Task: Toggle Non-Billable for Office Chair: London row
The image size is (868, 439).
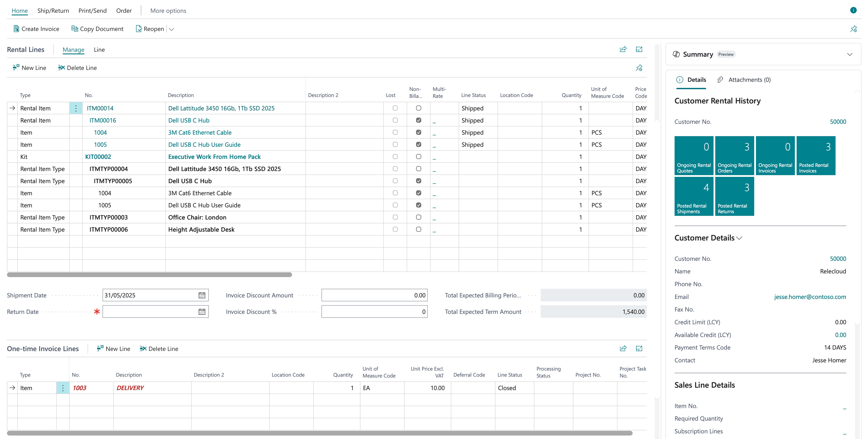Action: 418,218
